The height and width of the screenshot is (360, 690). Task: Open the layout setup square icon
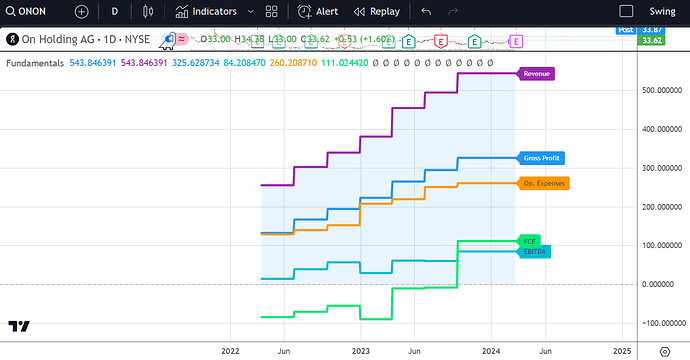click(626, 11)
